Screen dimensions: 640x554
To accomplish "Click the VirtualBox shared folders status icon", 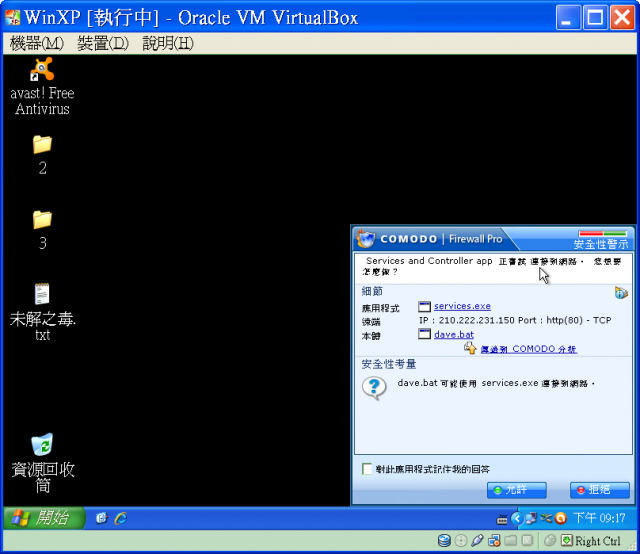I will (x=511, y=541).
